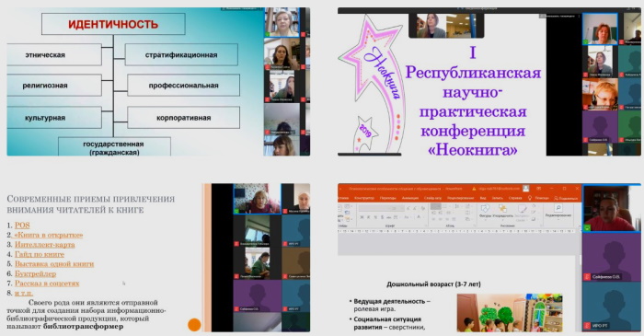
Task: Toggle italic formatting in ribbon
Action: (x=368, y=217)
